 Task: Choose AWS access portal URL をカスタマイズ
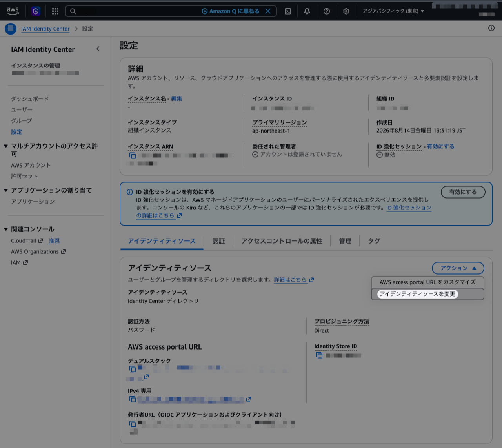tap(427, 282)
